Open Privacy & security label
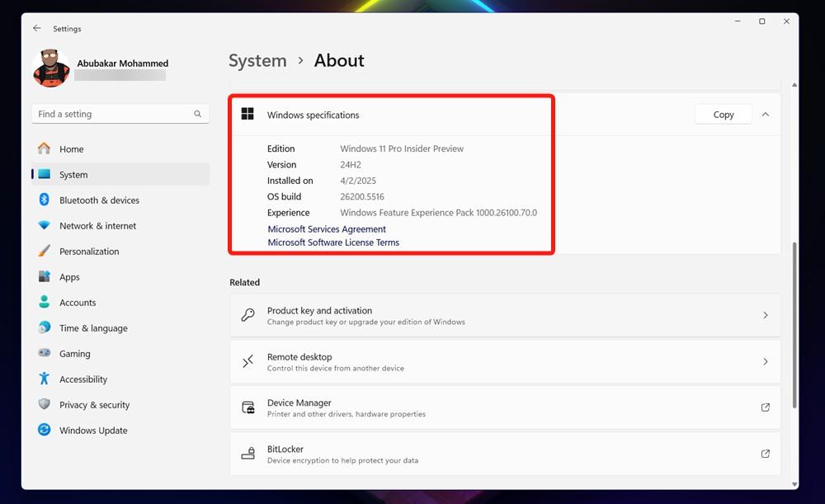Image resolution: width=825 pixels, height=504 pixels. [94, 405]
